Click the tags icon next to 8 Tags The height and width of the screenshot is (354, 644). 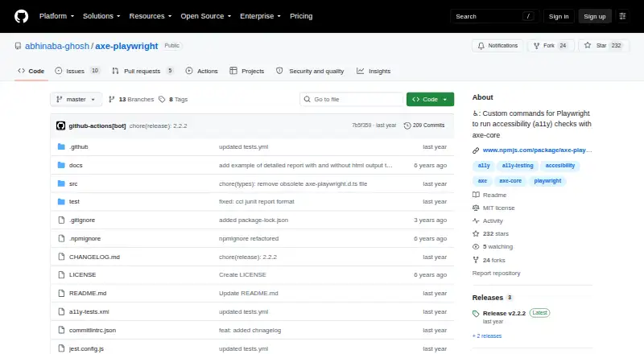(162, 100)
